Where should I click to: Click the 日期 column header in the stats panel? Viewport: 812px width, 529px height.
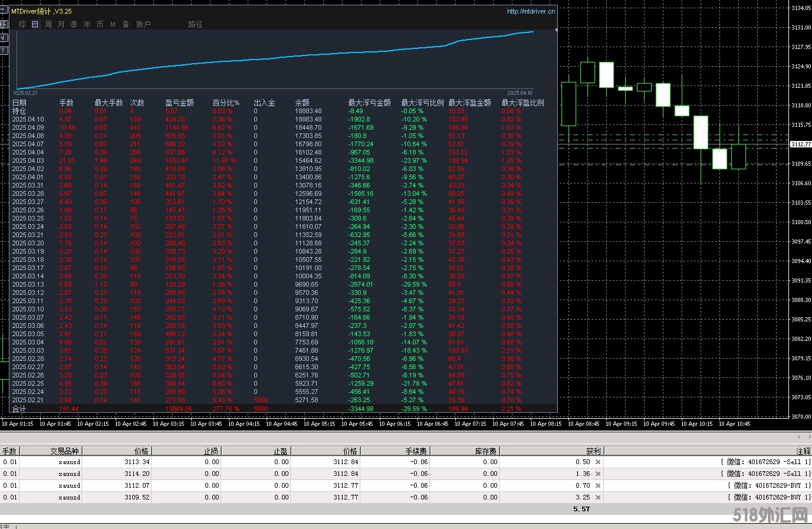(19, 103)
